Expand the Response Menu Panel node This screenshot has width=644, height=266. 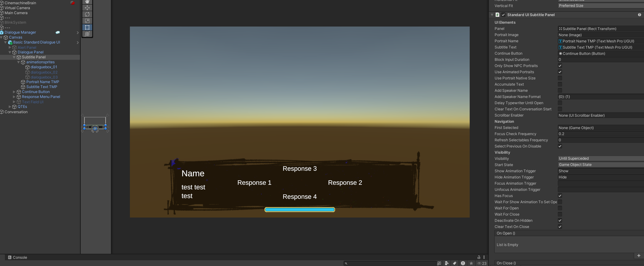pos(14,97)
